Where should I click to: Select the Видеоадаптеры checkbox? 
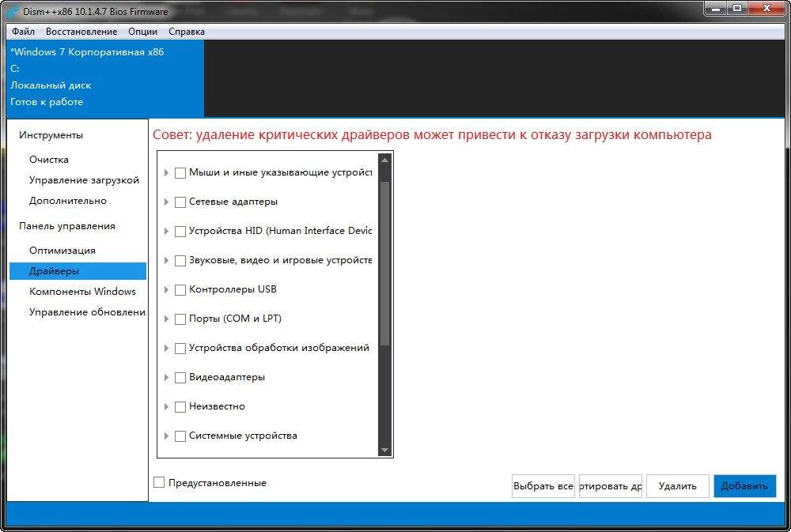(180, 378)
